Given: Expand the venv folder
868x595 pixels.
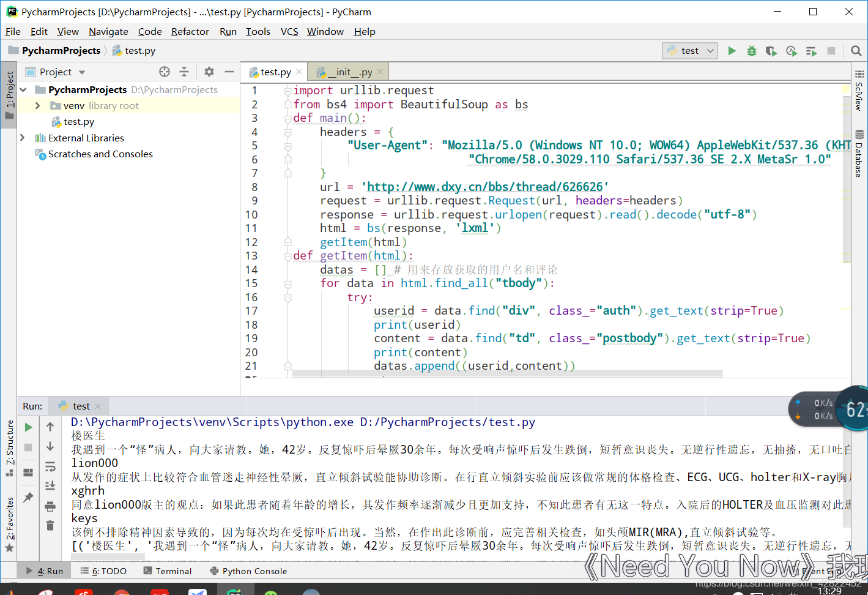Looking at the screenshot, I should pos(37,105).
